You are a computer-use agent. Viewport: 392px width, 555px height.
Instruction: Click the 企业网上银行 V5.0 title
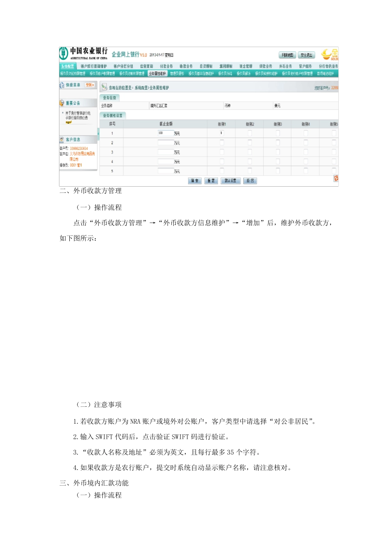(129, 55)
